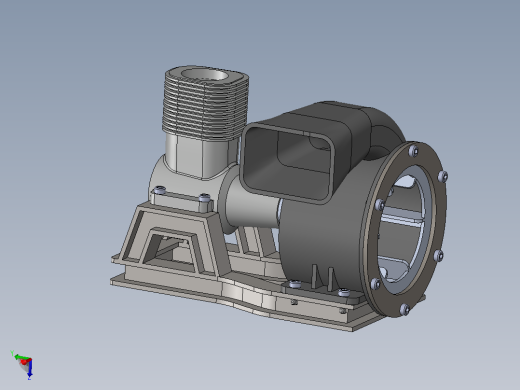Pick the right bolt on cylinder mounting bracket

pos(205,198)
